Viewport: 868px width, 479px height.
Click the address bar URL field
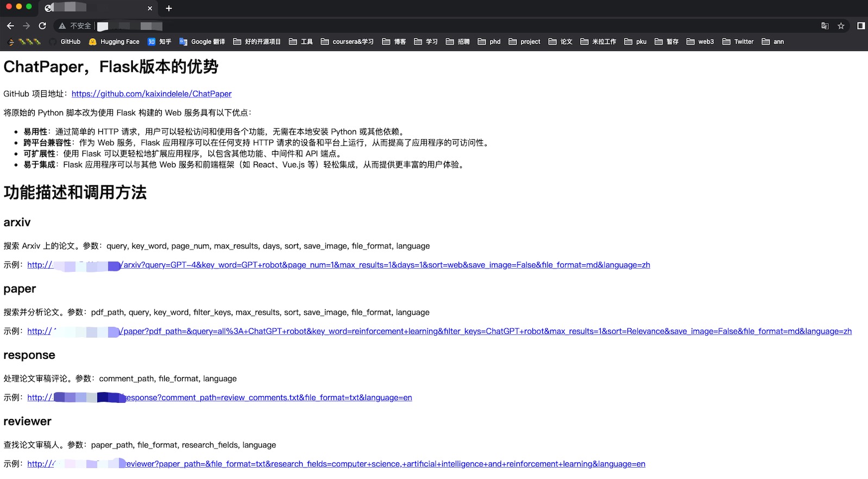click(435, 26)
